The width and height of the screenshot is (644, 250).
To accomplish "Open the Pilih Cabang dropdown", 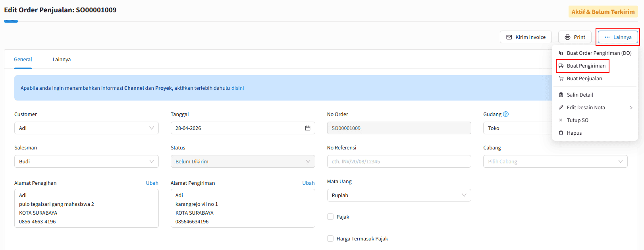I will pyautogui.click(x=555, y=161).
